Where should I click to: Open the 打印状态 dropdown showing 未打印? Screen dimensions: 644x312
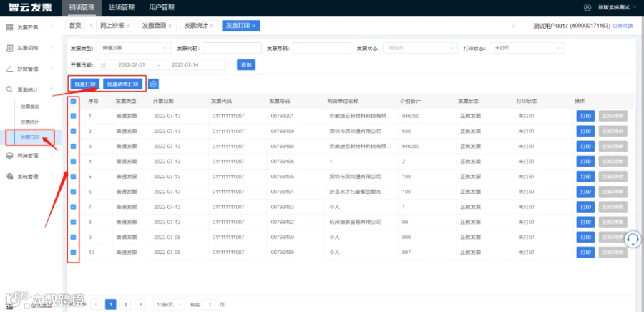click(527, 48)
